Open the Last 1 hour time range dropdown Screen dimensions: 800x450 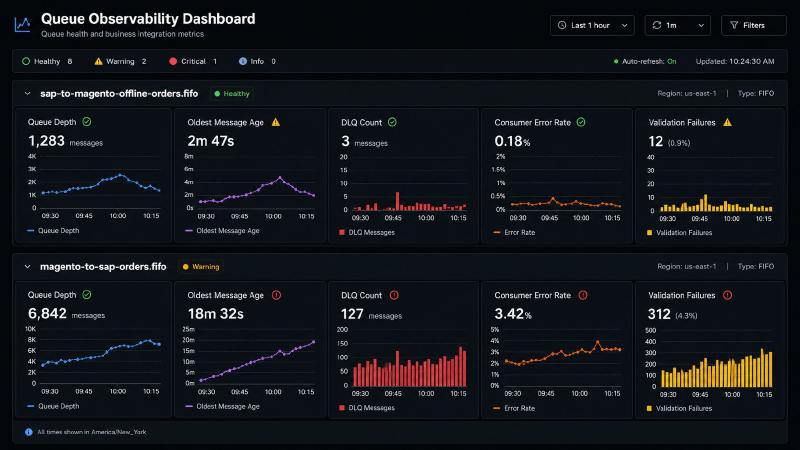point(592,25)
